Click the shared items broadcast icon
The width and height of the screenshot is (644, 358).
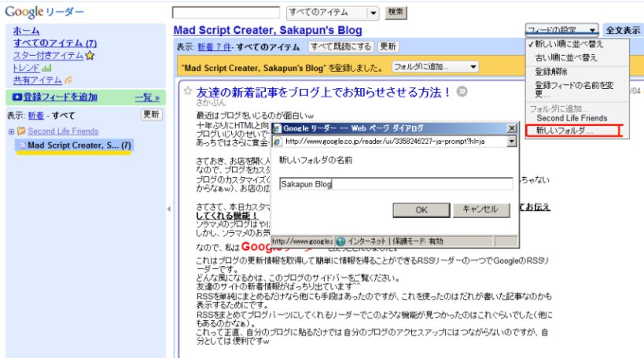click(68, 80)
